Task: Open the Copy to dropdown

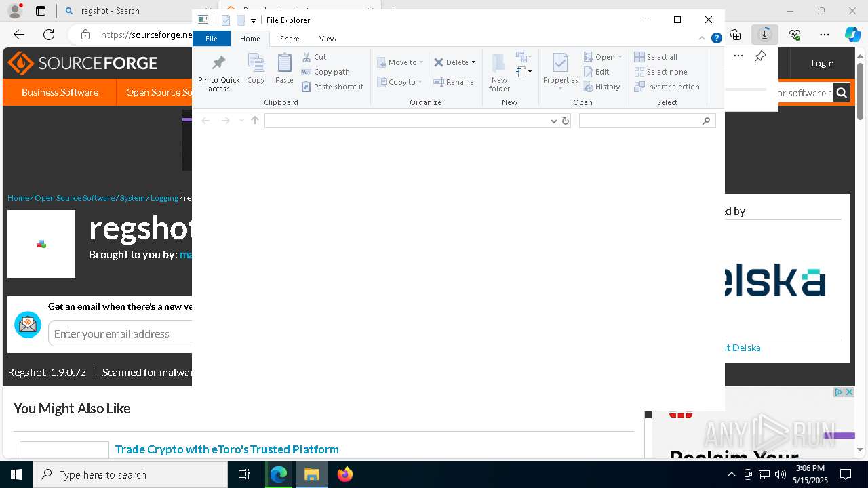Action: point(400,82)
